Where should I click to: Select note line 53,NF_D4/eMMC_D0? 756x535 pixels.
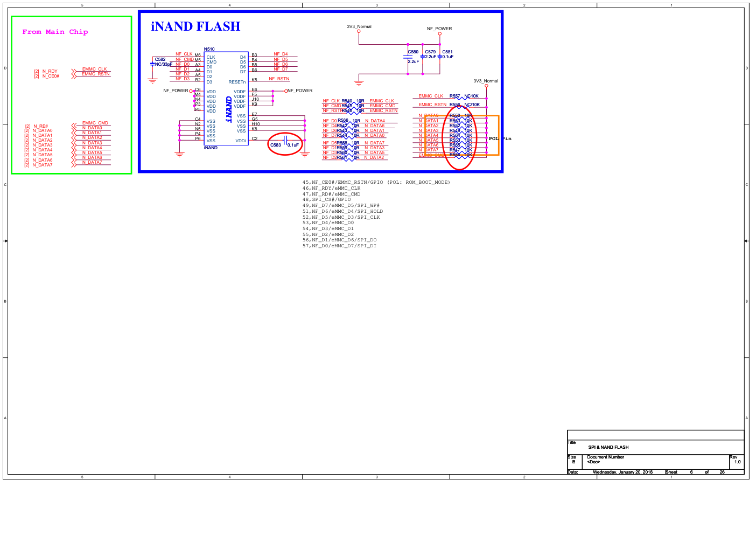click(x=328, y=223)
